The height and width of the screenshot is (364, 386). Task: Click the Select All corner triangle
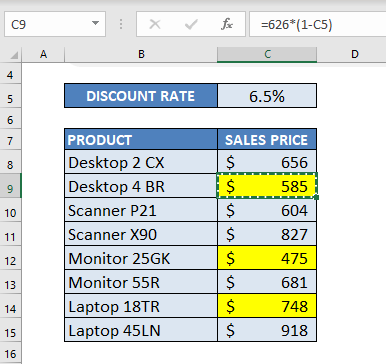(13, 55)
